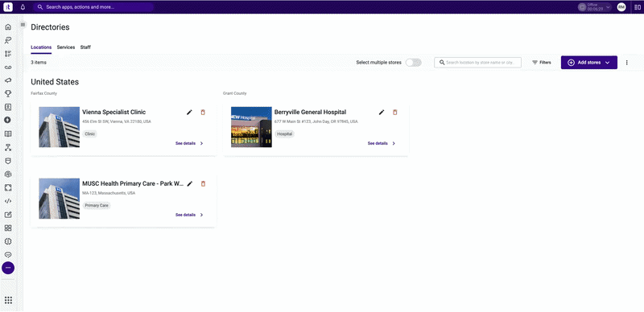See details of MUSC Health Primary Care

point(189,215)
